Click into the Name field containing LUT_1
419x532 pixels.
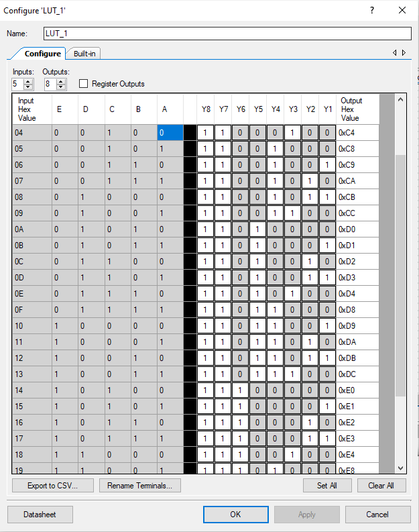[227, 34]
